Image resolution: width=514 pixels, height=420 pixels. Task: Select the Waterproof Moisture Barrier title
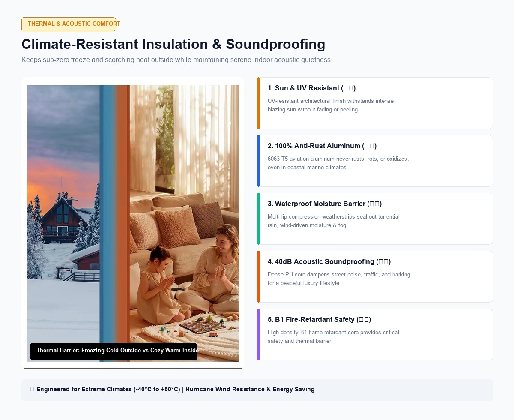tap(325, 204)
